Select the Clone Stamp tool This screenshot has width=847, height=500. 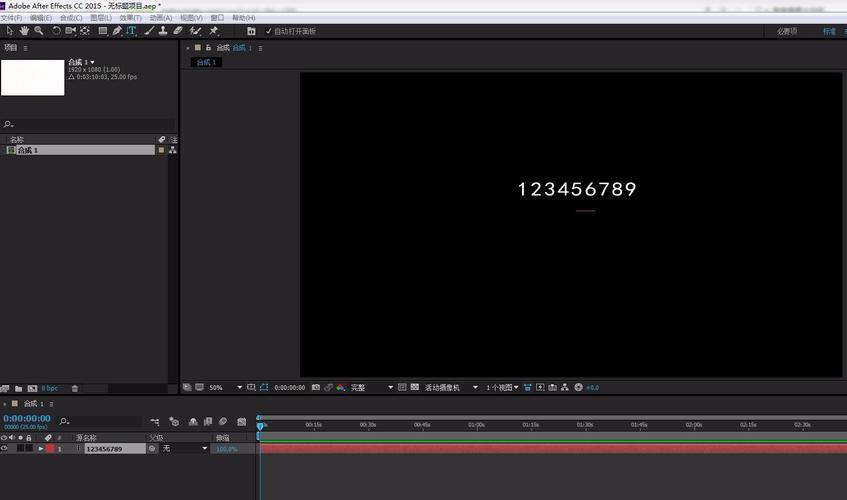point(163,31)
